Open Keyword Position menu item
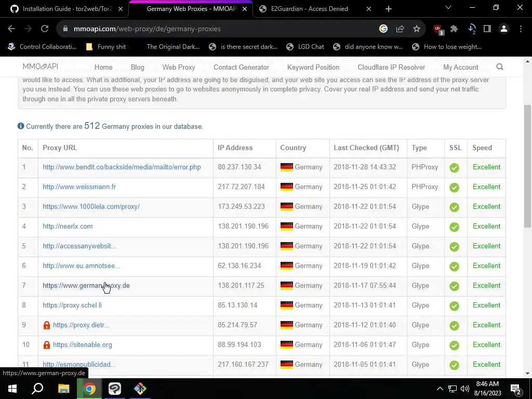532x399 pixels. (313, 67)
